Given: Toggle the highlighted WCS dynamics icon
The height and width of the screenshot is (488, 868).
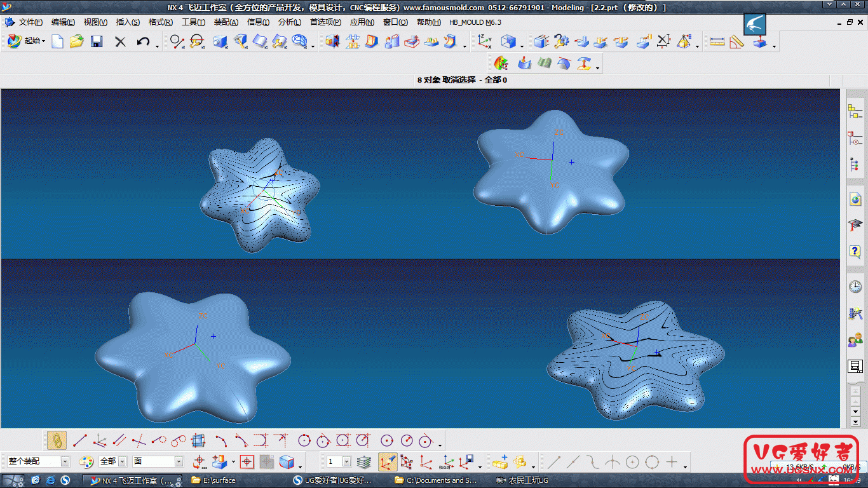Looking at the screenshot, I should tap(388, 462).
